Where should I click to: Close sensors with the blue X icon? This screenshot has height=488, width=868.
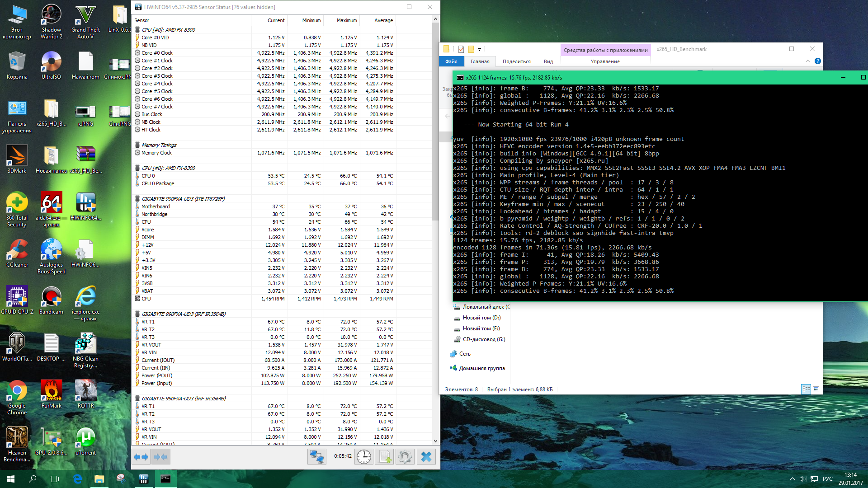[x=426, y=457]
